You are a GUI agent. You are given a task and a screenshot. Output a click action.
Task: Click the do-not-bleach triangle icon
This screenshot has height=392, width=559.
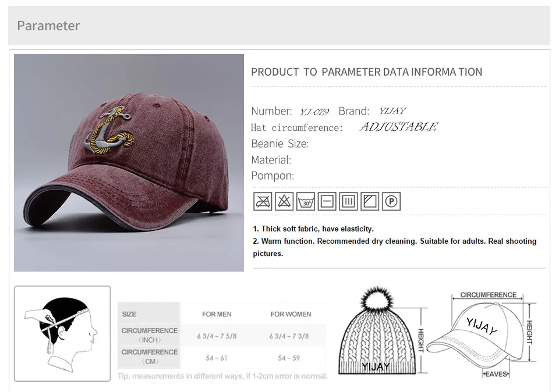click(284, 201)
